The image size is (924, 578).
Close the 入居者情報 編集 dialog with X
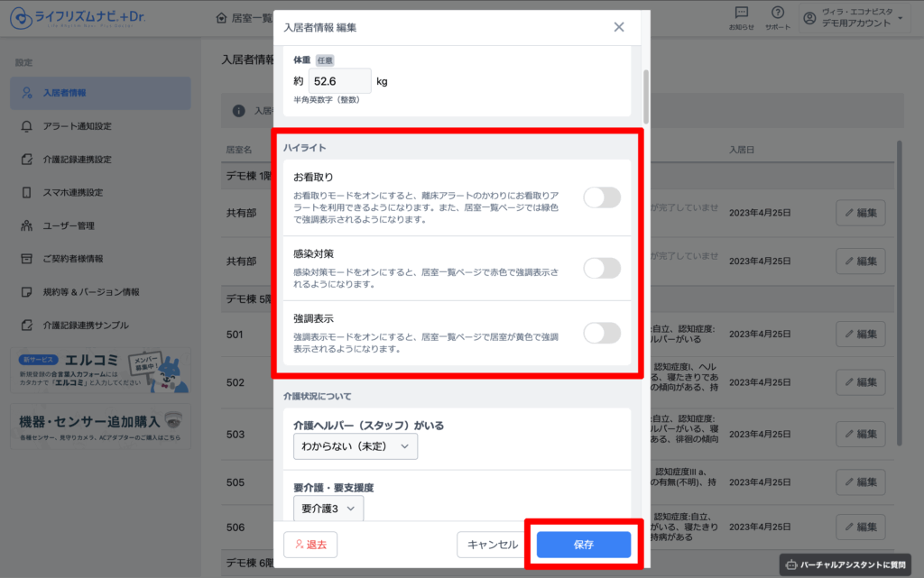619,27
